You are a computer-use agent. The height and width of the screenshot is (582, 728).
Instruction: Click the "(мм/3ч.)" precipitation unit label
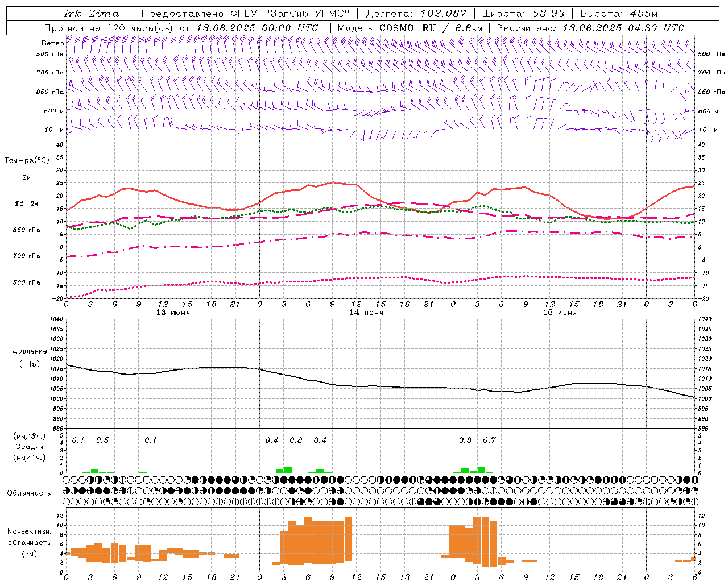click(x=30, y=436)
